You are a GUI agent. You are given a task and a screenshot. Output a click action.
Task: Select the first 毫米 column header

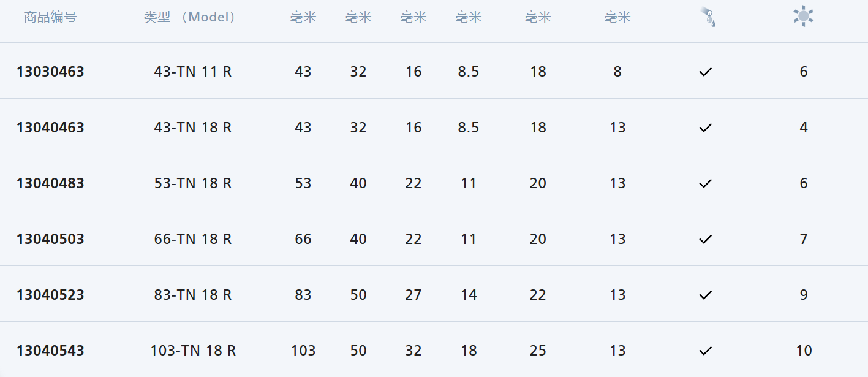(x=303, y=17)
